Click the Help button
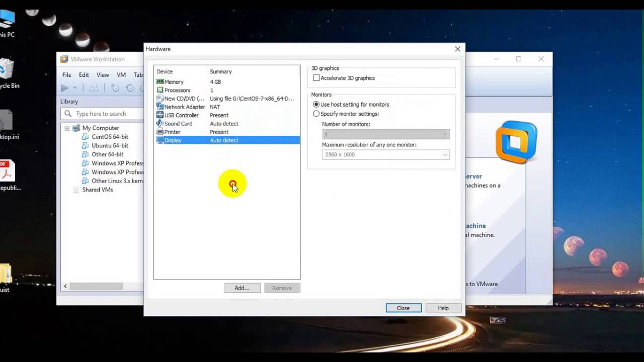 (443, 308)
